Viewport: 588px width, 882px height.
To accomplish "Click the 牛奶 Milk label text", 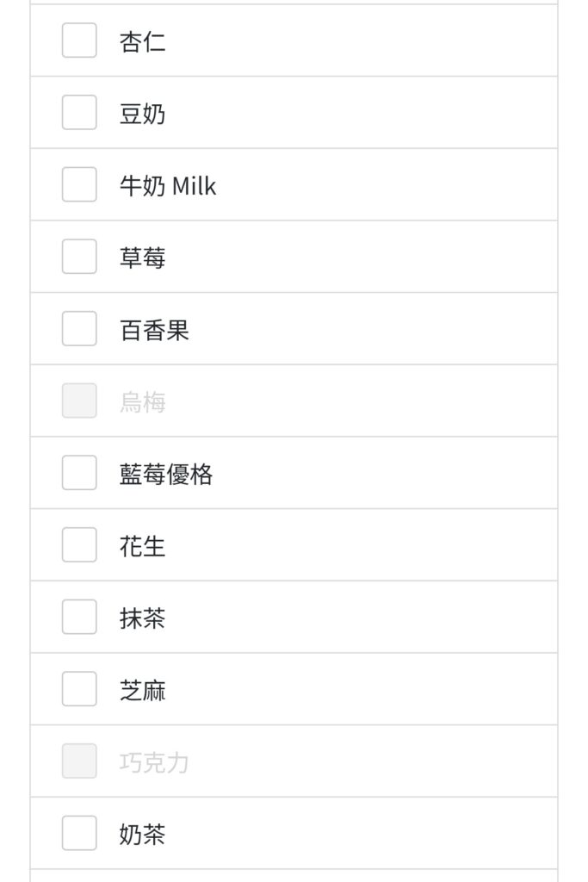I will coord(168,186).
